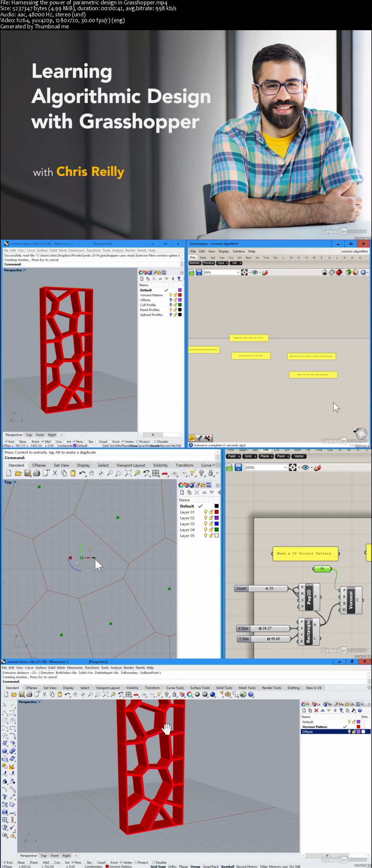
Task: Toggle the Perp osnap checkbox in the voronoi-spline window
Action: 74,441
